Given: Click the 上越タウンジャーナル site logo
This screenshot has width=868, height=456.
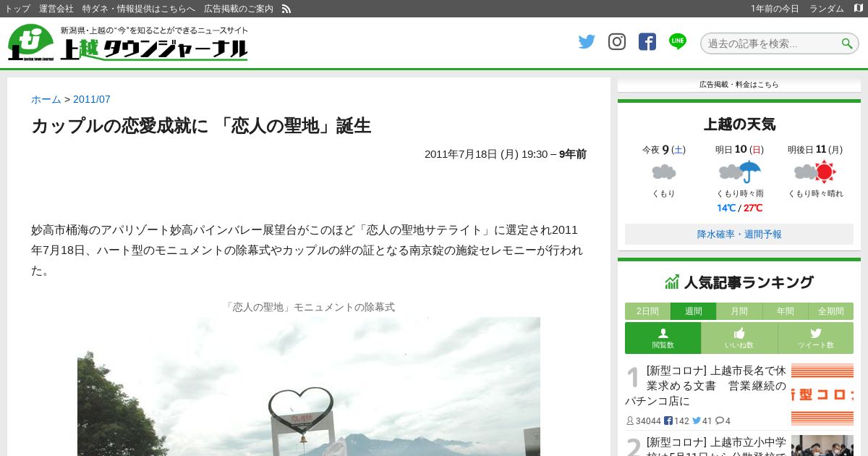Looking at the screenshot, I should pyautogui.click(x=128, y=43).
